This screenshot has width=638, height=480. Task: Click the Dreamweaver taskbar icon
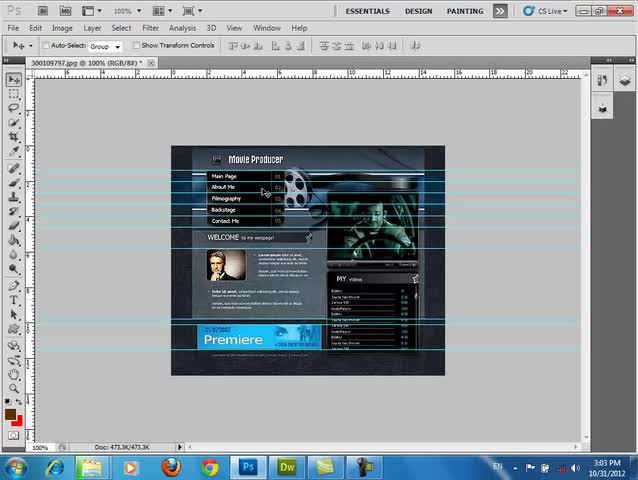pos(288,467)
